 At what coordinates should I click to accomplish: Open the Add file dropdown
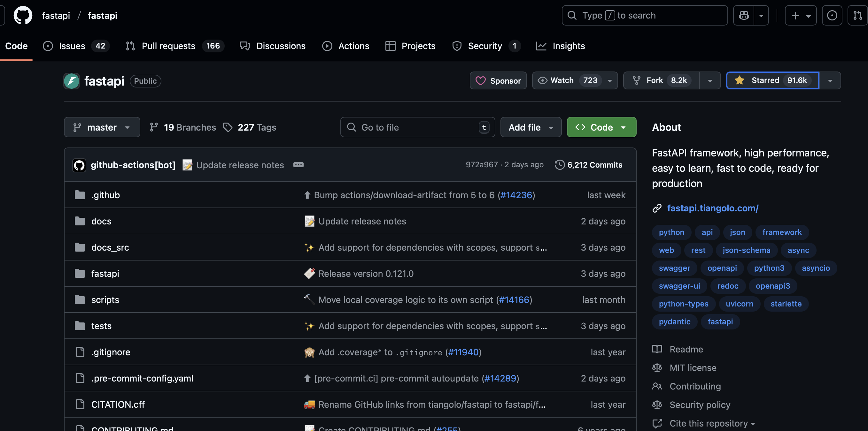click(x=531, y=127)
